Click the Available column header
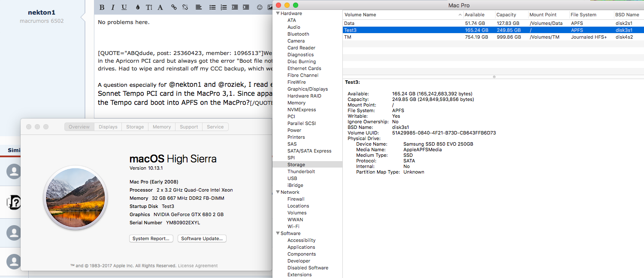This screenshot has height=278, width=644. tap(479, 15)
